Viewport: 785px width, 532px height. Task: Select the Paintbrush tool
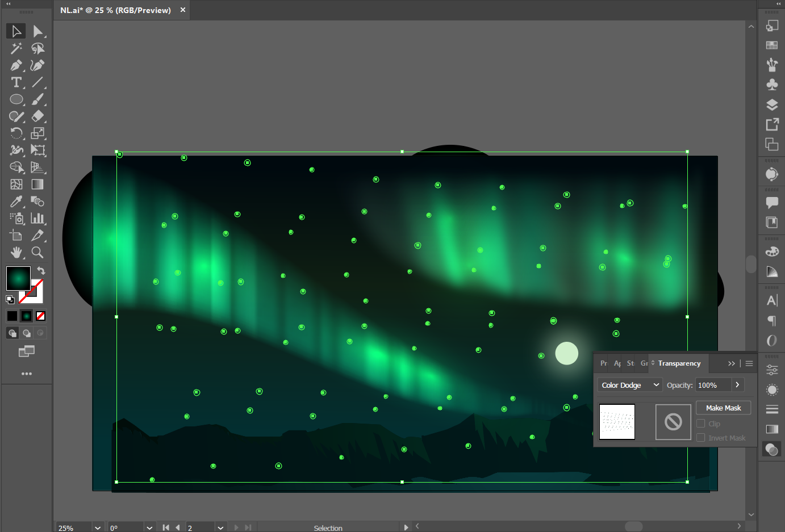pyautogui.click(x=37, y=99)
